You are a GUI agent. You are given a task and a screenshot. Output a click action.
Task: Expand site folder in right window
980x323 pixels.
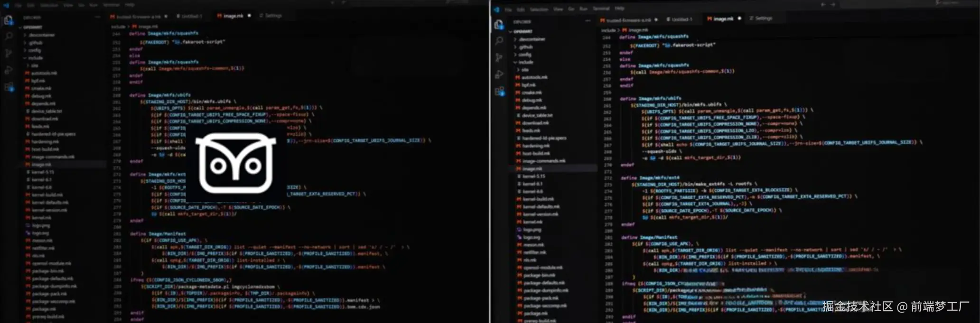coord(525,70)
